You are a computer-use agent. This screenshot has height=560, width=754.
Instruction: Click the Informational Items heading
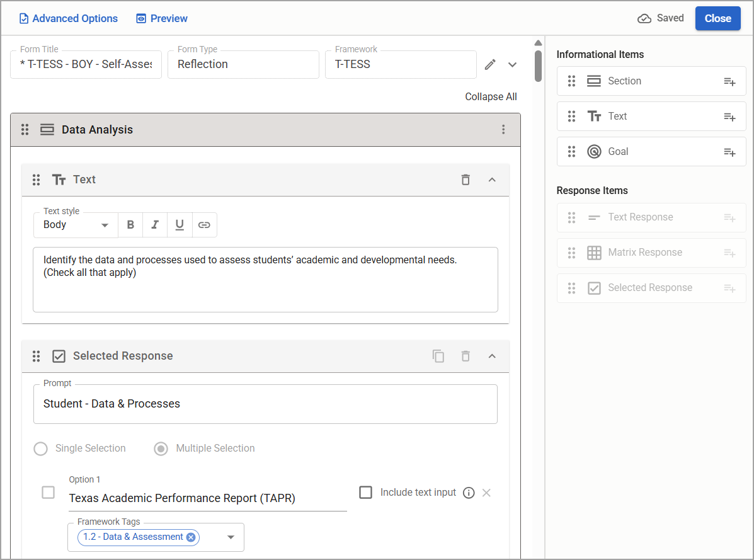tap(600, 54)
